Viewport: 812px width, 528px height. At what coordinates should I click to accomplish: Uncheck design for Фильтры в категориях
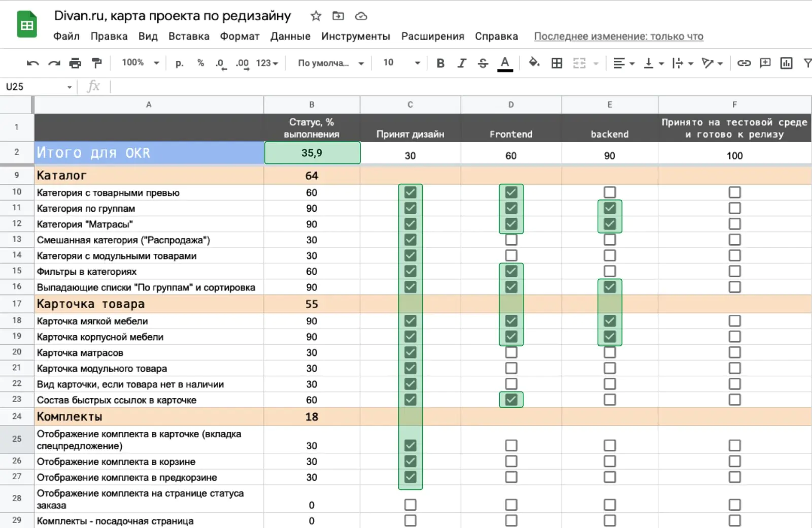pyautogui.click(x=410, y=271)
